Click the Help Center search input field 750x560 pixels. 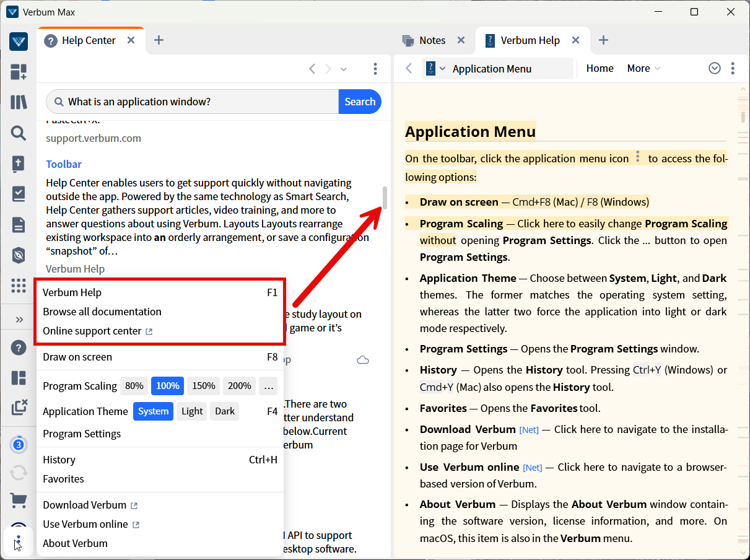(x=193, y=102)
